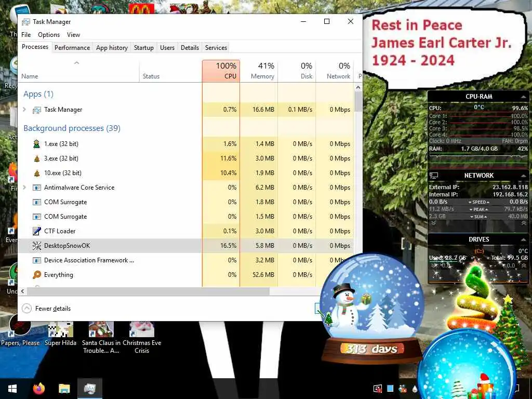Viewport: 532px width, 399px height.
Task: Sort by the CPU column header
Action: (x=221, y=71)
